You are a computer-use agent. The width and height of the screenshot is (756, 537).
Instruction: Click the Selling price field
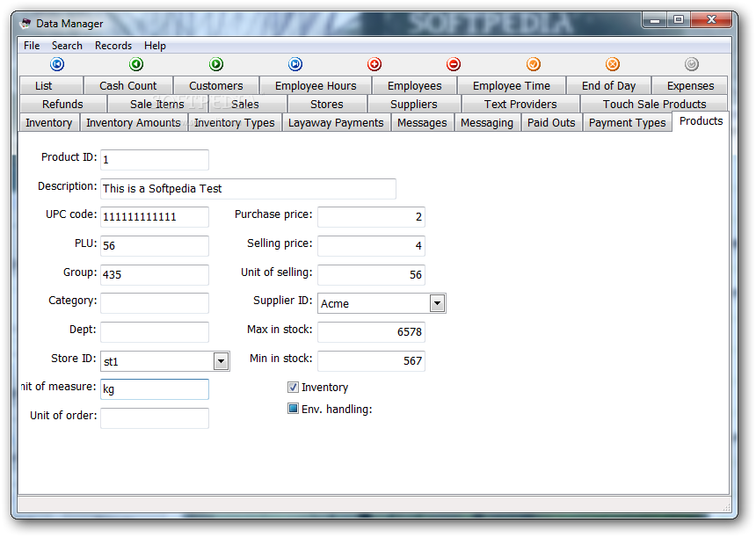click(371, 245)
